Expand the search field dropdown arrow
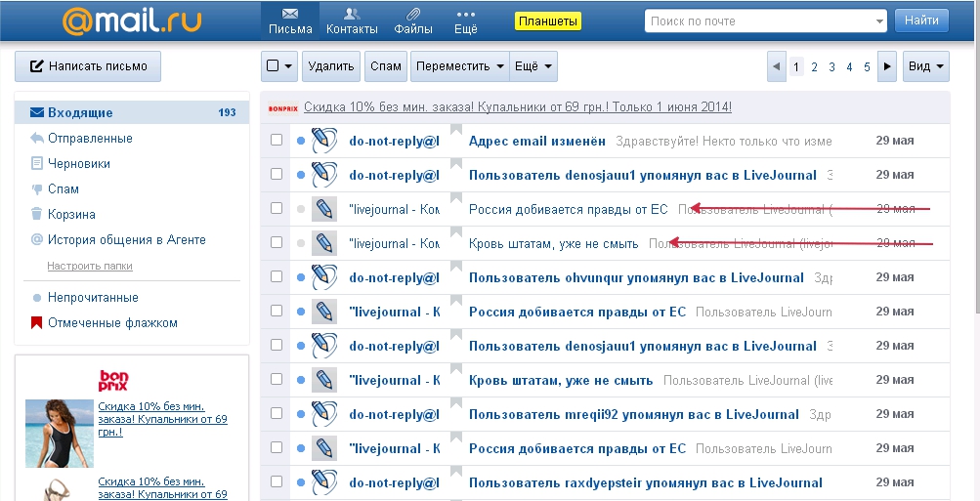 coord(880,21)
